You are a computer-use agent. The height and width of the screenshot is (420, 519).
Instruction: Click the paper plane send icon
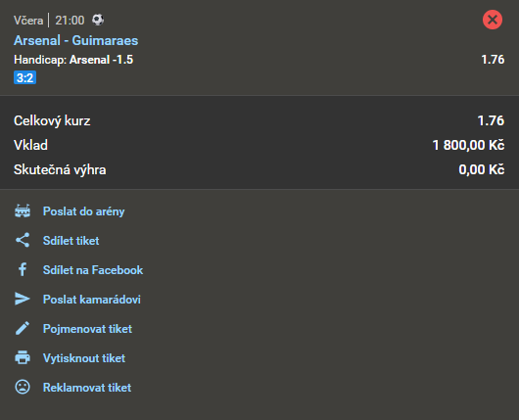(x=23, y=299)
